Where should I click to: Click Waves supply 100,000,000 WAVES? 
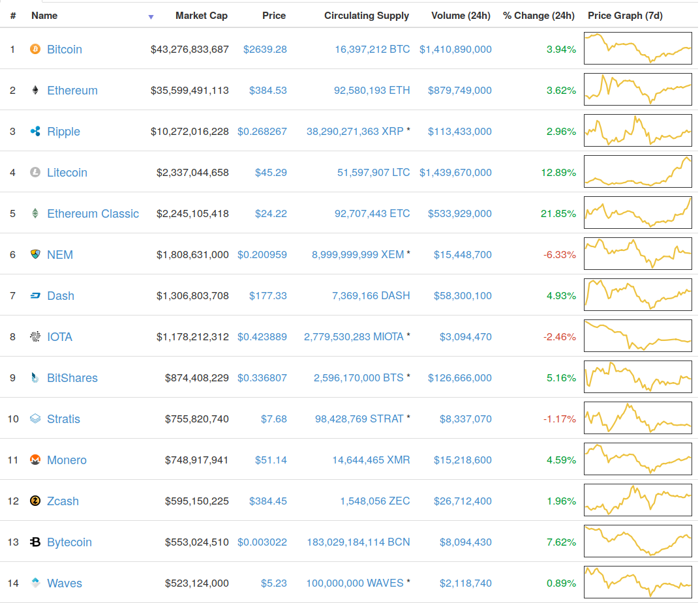point(355,583)
